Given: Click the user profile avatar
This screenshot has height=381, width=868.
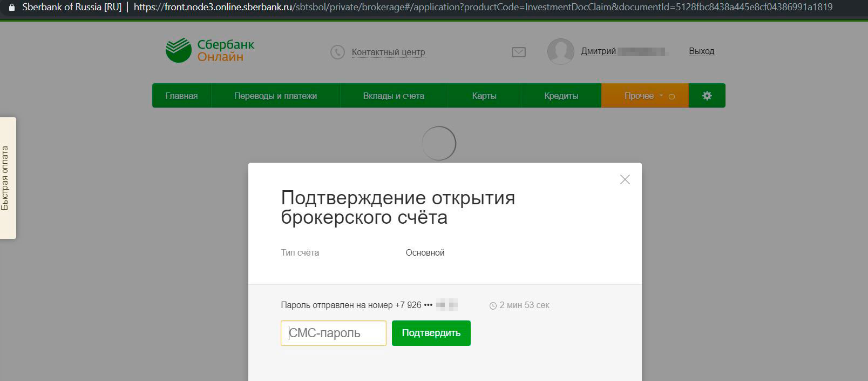Looking at the screenshot, I should point(560,52).
